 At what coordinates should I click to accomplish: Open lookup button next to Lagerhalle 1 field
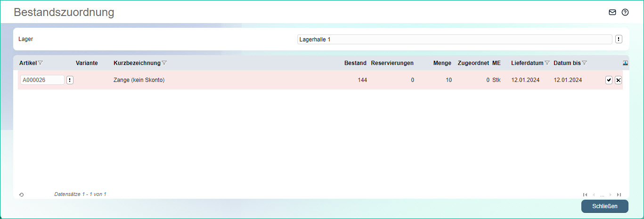[x=619, y=39]
